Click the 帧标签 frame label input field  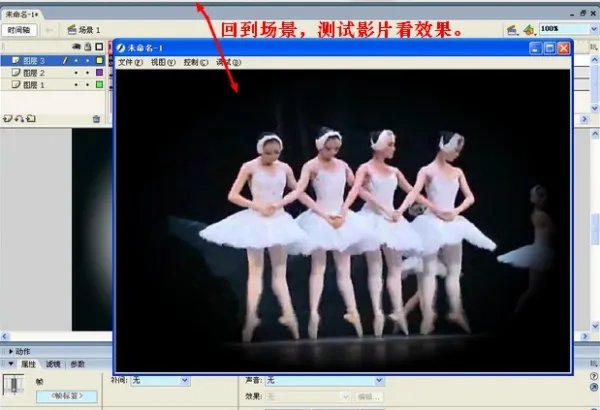click(67, 396)
